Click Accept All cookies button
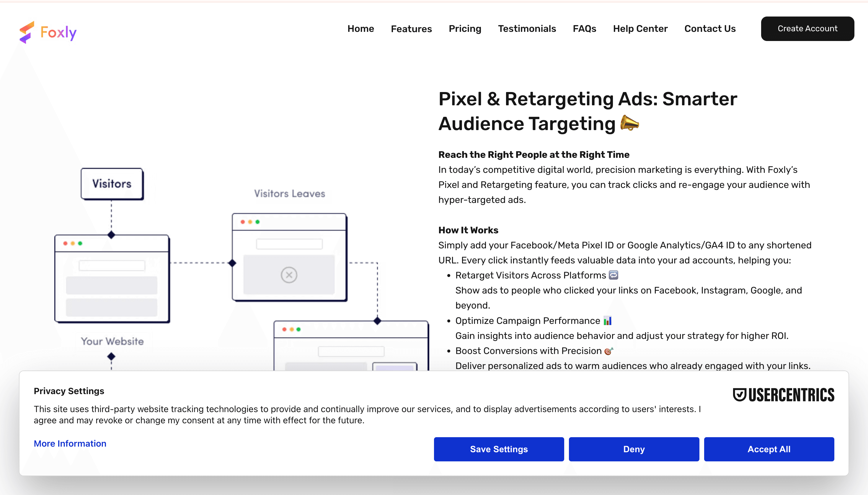The width and height of the screenshot is (868, 495). (x=769, y=449)
